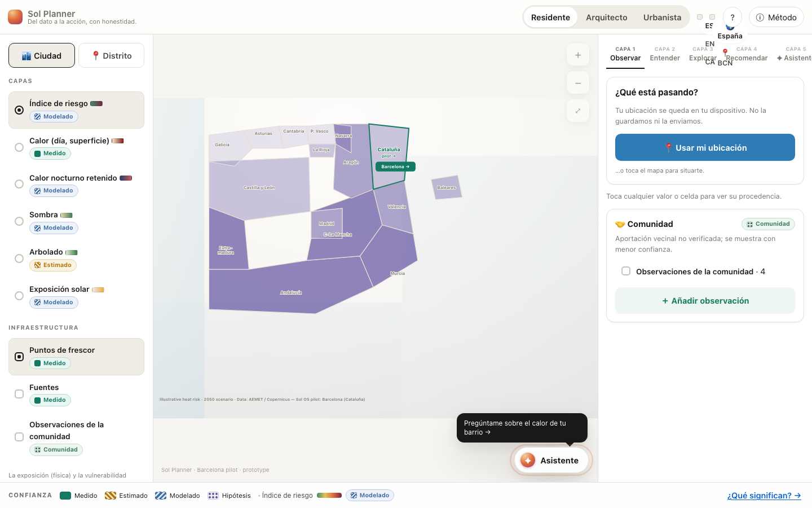Screen dimensions: 812x508
Task: Select the Arbolado layer radio button
Action: (19, 259)
